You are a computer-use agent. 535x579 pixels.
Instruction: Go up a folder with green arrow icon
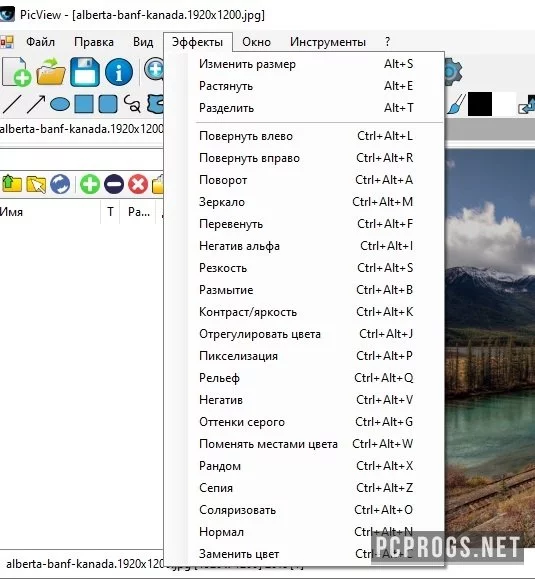[12, 184]
